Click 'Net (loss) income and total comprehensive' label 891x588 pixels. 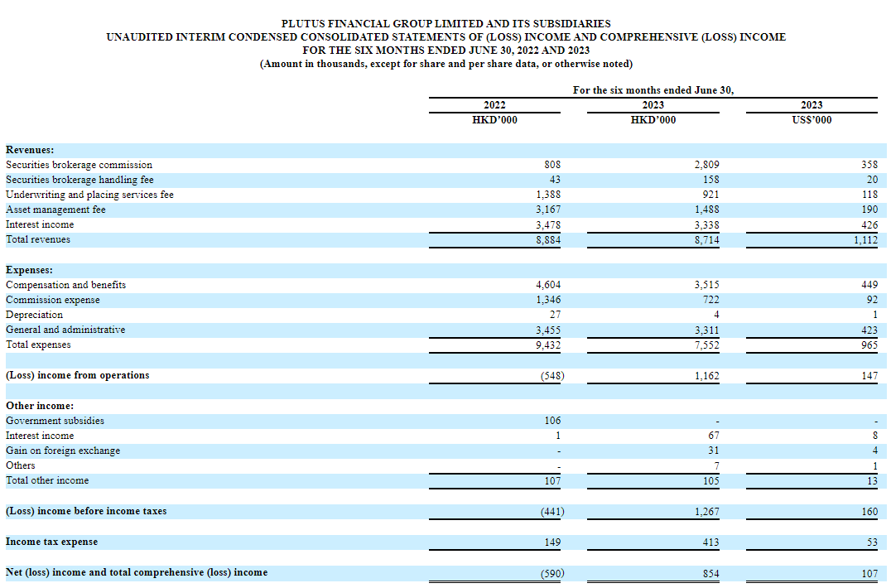click(x=137, y=572)
